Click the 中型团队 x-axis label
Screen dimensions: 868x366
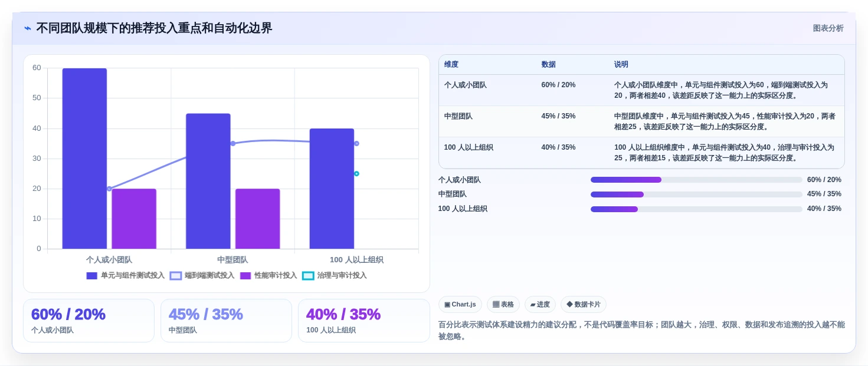coord(232,260)
